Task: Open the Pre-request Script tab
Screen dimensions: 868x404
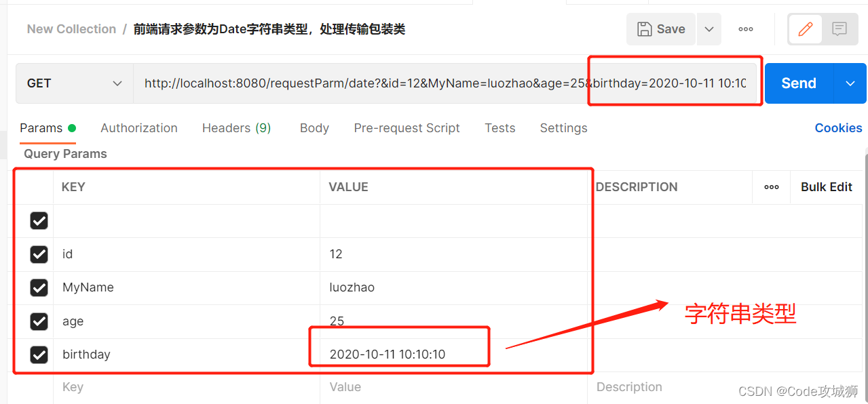Action: tap(407, 128)
